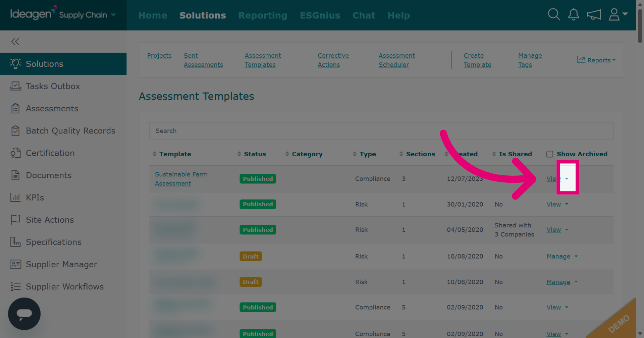Screen dimensions: 644x338
Task: Click the Assessments clipboard icon in sidebar
Action: click(x=15, y=108)
